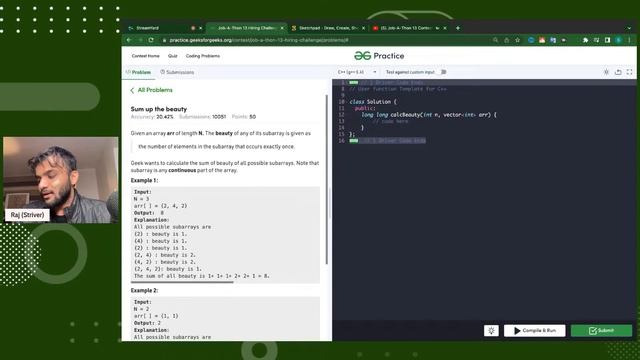
Task: Submit the solution
Action: pos(602,331)
